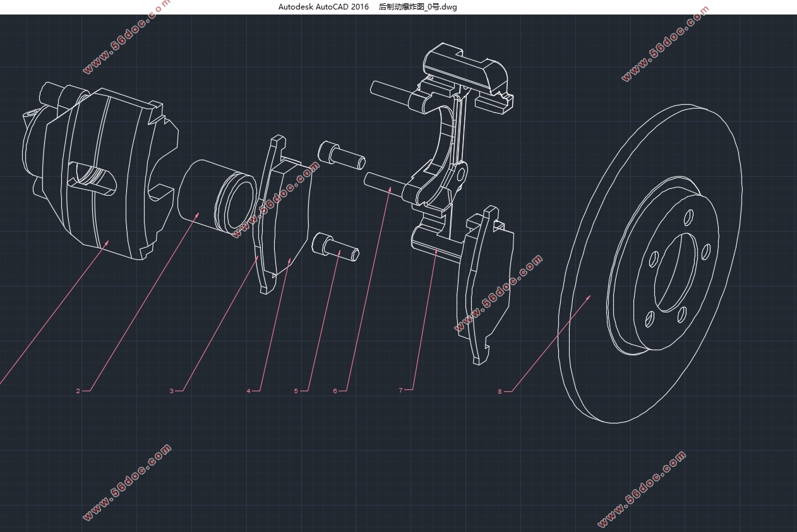Click the Autodesk AutoCAD 2016 title text

323,7
